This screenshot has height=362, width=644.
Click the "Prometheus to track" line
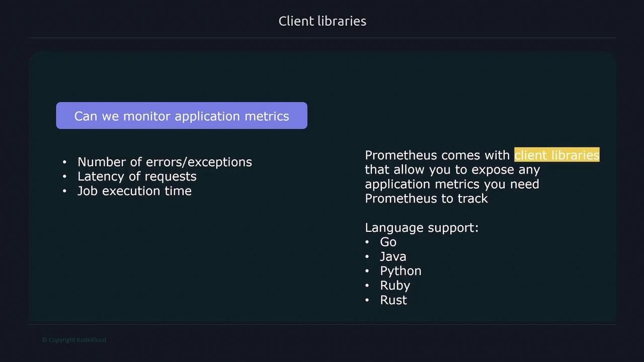pos(426,199)
